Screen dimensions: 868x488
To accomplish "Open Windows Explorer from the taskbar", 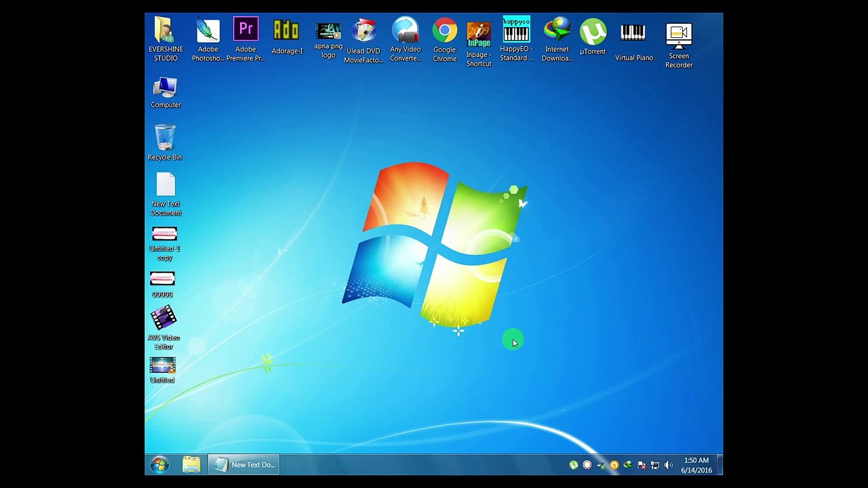I will pos(191,464).
